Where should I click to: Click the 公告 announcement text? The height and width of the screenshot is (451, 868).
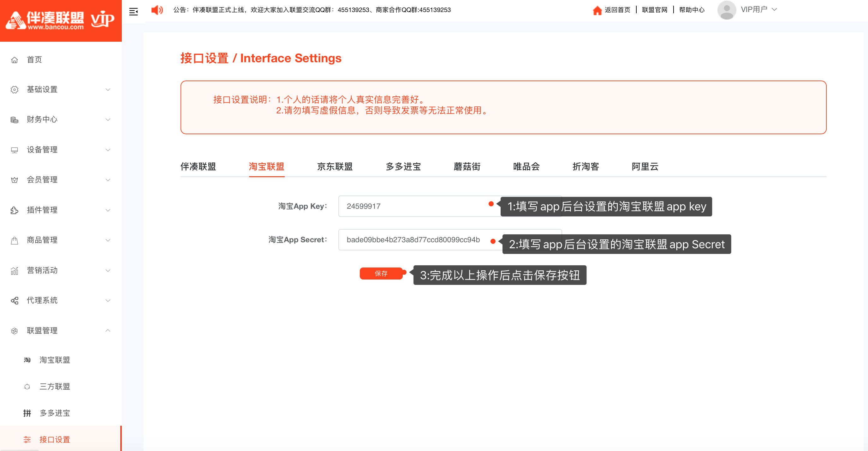[x=312, y=10]
